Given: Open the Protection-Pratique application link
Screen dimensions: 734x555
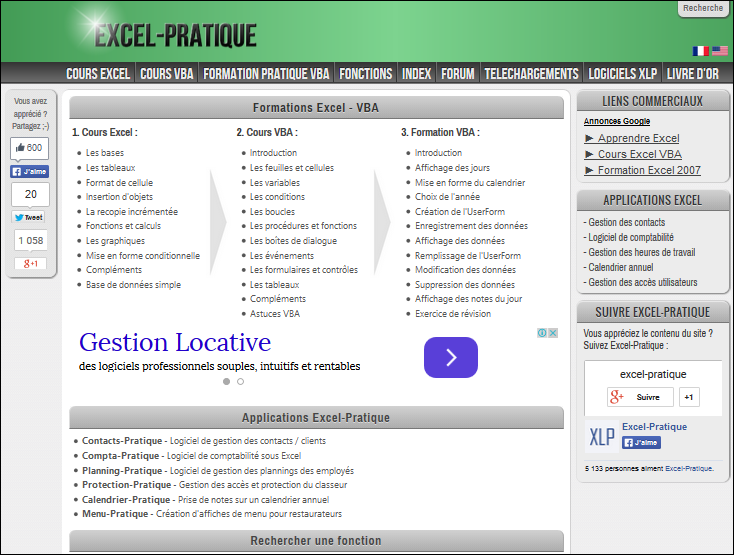Looking at the screenshot, I should tap(126, 485).
